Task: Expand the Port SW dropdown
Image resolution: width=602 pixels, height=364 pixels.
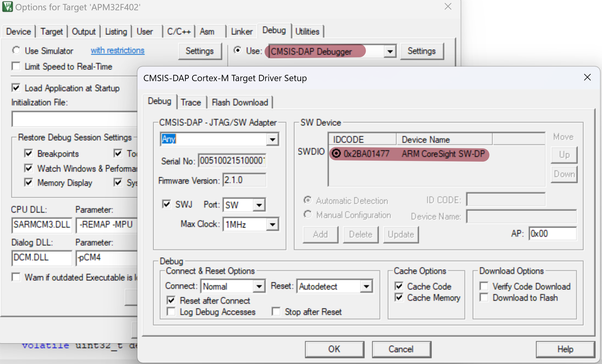Action: 259,205
